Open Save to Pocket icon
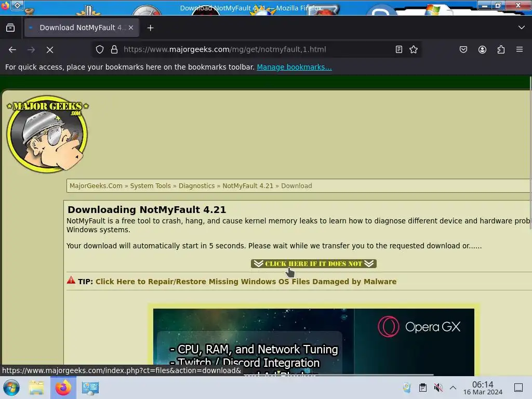This screenshot has width=532, height=399. (x=463, y=49)
